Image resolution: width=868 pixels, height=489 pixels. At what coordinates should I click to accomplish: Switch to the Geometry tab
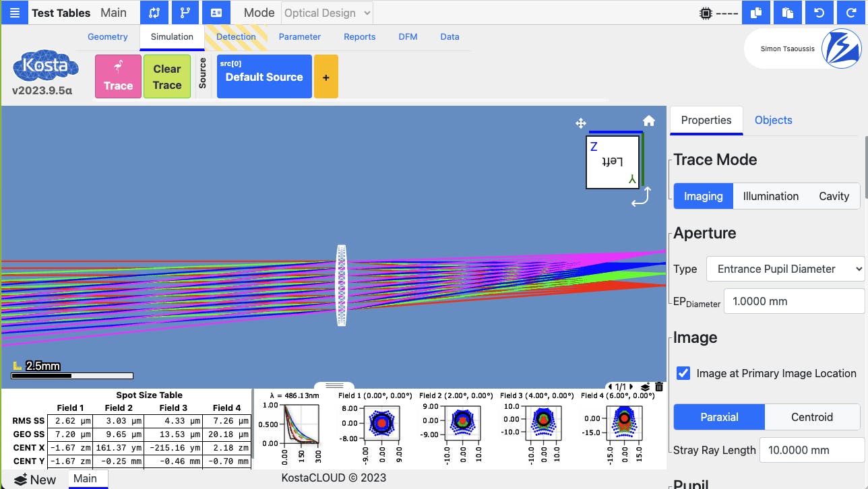click(x=107, y=37)
